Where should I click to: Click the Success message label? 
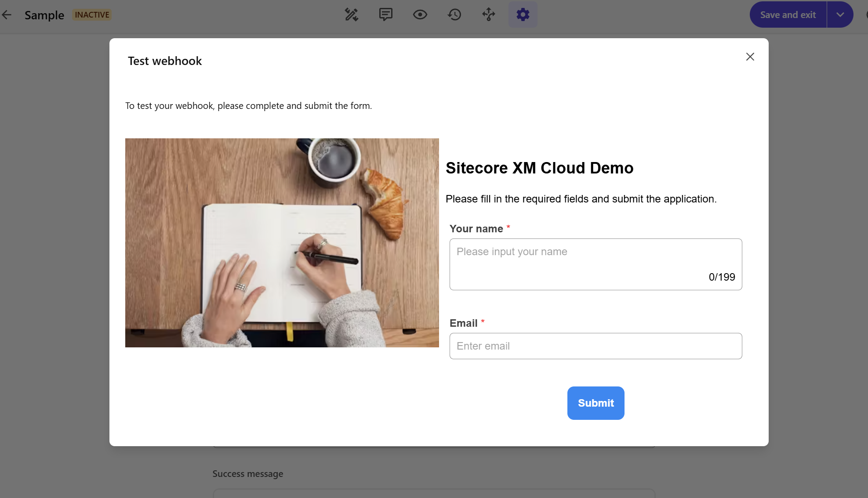[248, 474]
